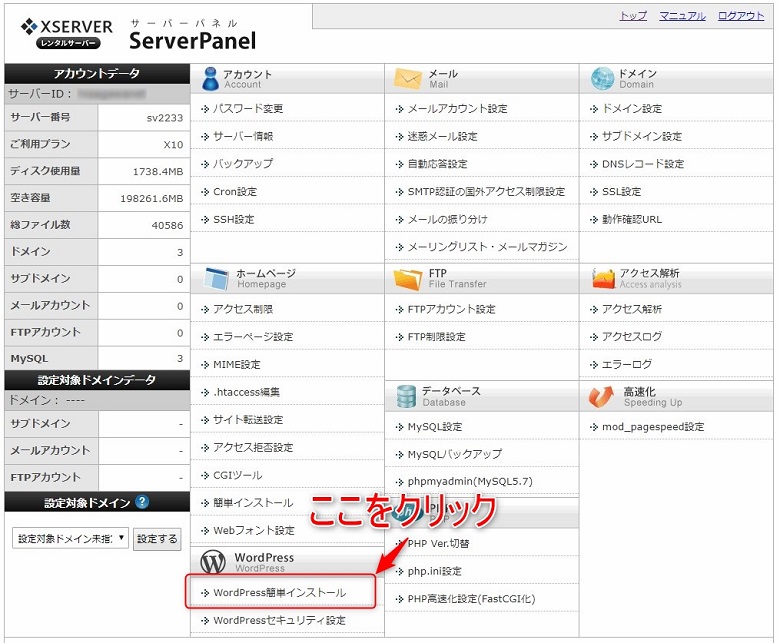Click the Domain globe icon
Viewport: 780px width, 643px height.
(x=602, y=79)
